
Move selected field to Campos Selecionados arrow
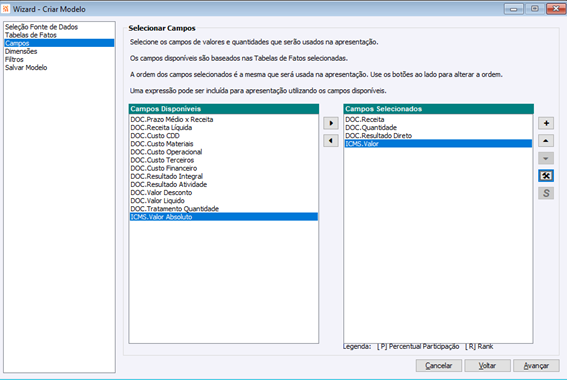tap(331, 123)
